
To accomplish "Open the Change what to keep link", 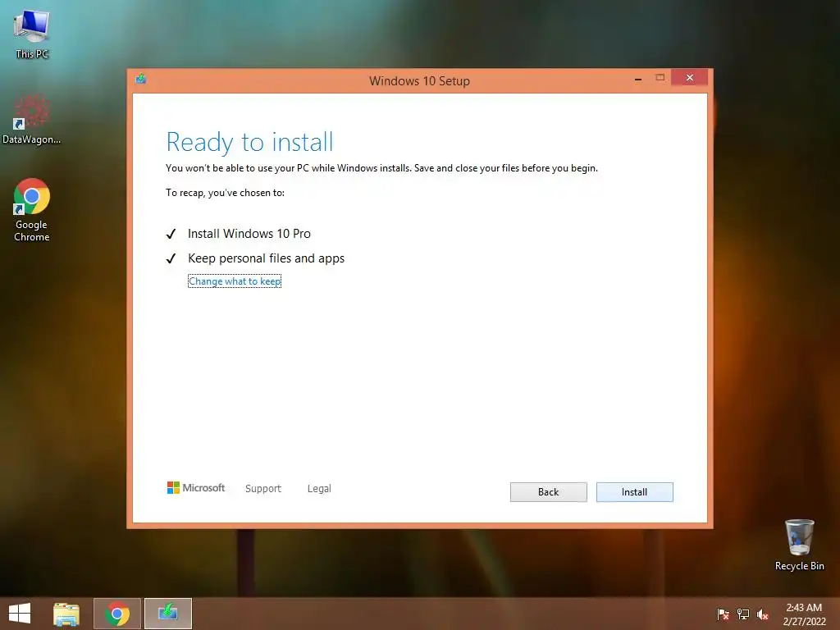I will 235,281.
